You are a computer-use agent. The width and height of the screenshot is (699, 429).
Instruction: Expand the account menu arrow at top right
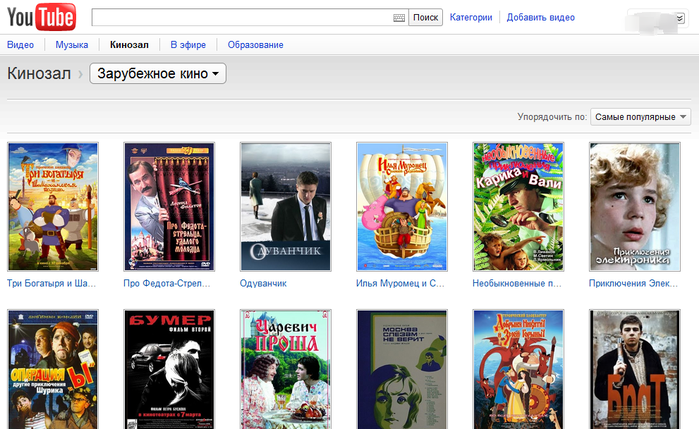point(680,18)
